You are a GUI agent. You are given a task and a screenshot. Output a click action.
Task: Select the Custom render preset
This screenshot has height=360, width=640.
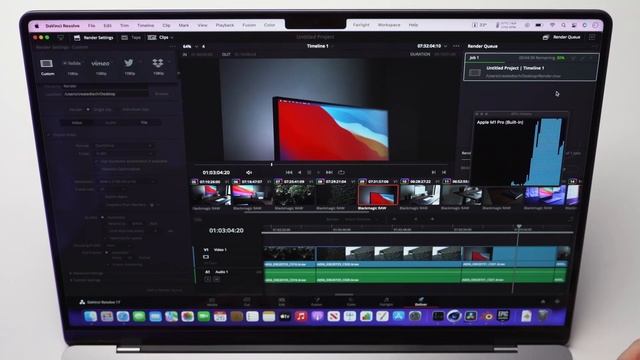point(47,67)
